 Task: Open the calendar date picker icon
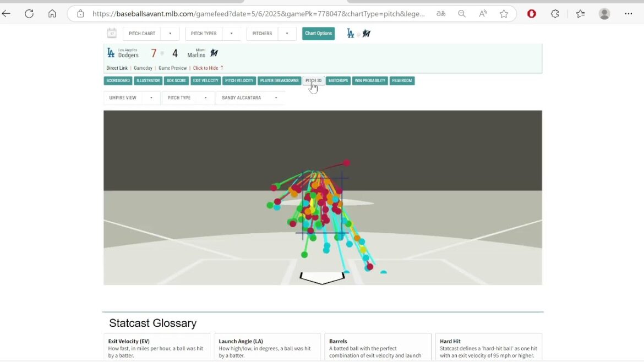[112, 33]
